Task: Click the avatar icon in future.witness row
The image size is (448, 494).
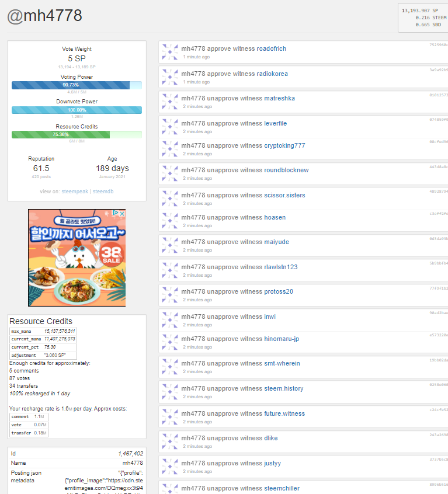Action: [x=170, y=417]
